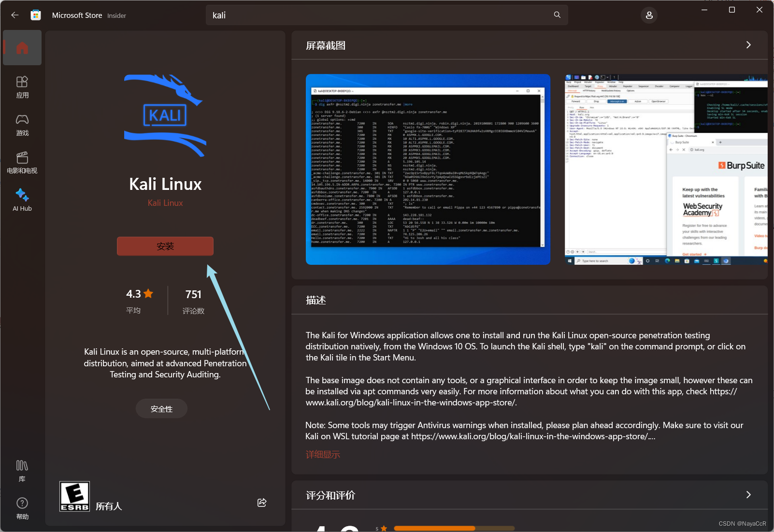Click the 安装 install button
774x532 pixels.
pos(165,246)
